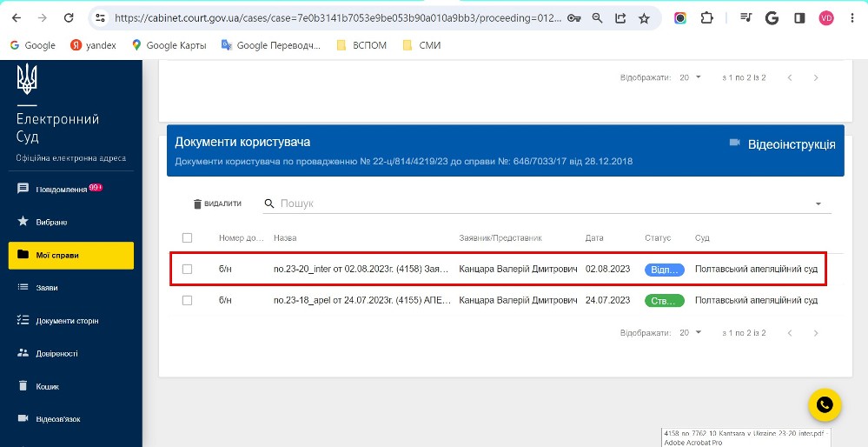The width and height of the screenshot is (868, 447).
Task: Click the Ukrainian trident logo
Action: pos(27,78)
